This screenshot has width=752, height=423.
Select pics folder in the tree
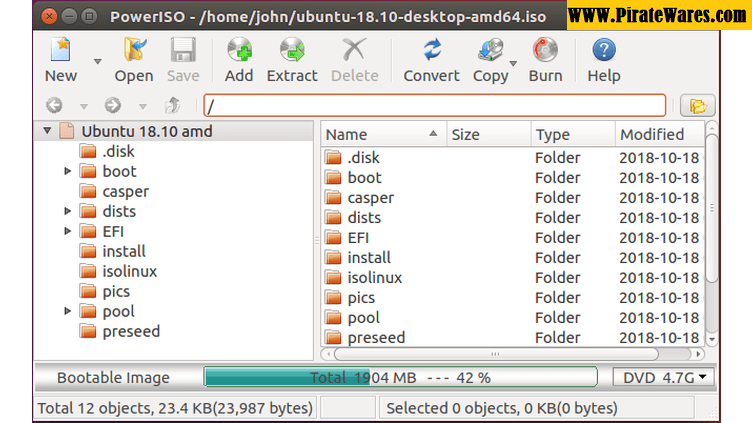[x=116, y=292]
